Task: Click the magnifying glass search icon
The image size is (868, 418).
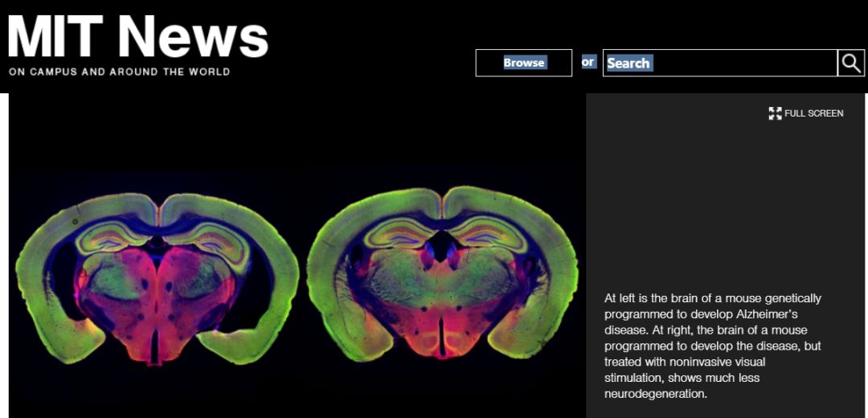Action: tap(851, 64)
